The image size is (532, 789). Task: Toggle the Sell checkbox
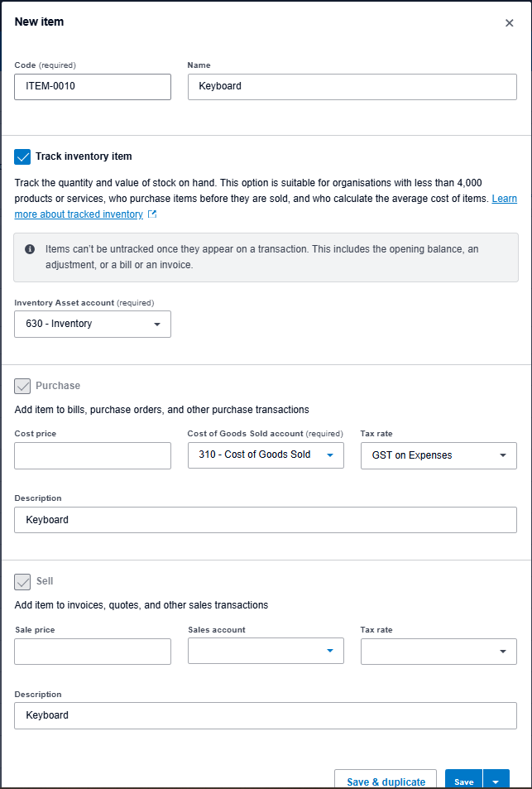tap(22, 582)
